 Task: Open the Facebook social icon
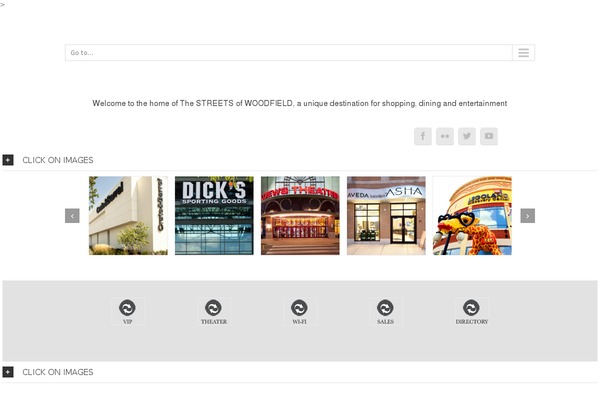pyautogui.click(x=423, y=136)
